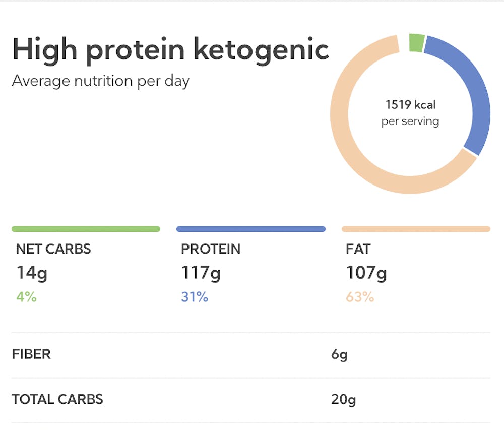Select the PROTEIN label
Image resolution: width=504 pixels, height=430 pixels.
coord(211,249)
